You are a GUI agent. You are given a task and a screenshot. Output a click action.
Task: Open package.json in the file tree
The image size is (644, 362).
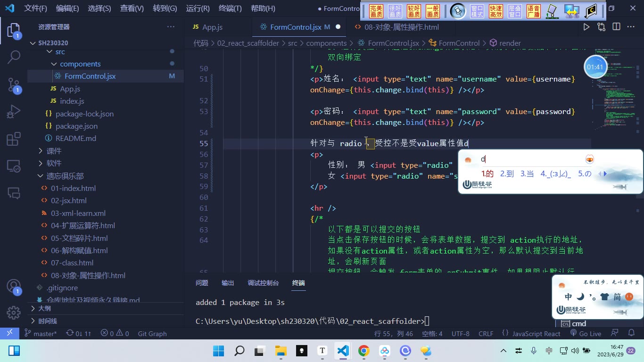76,126
